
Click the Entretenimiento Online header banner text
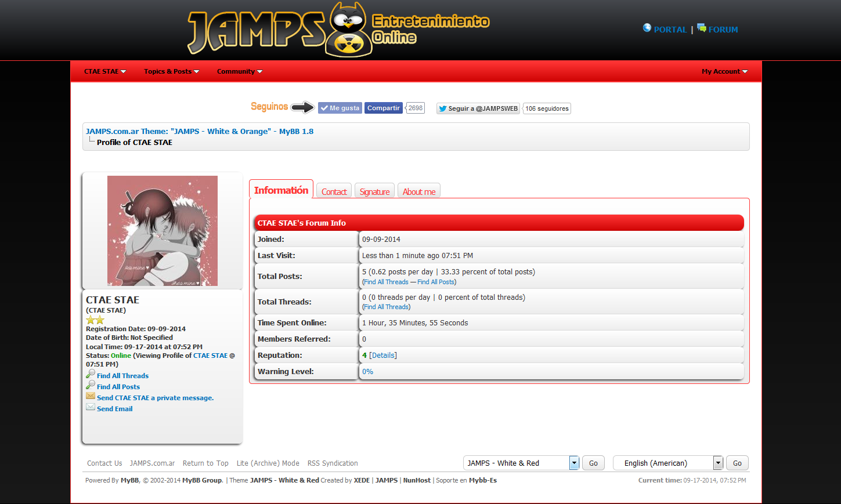pos(431,29)
